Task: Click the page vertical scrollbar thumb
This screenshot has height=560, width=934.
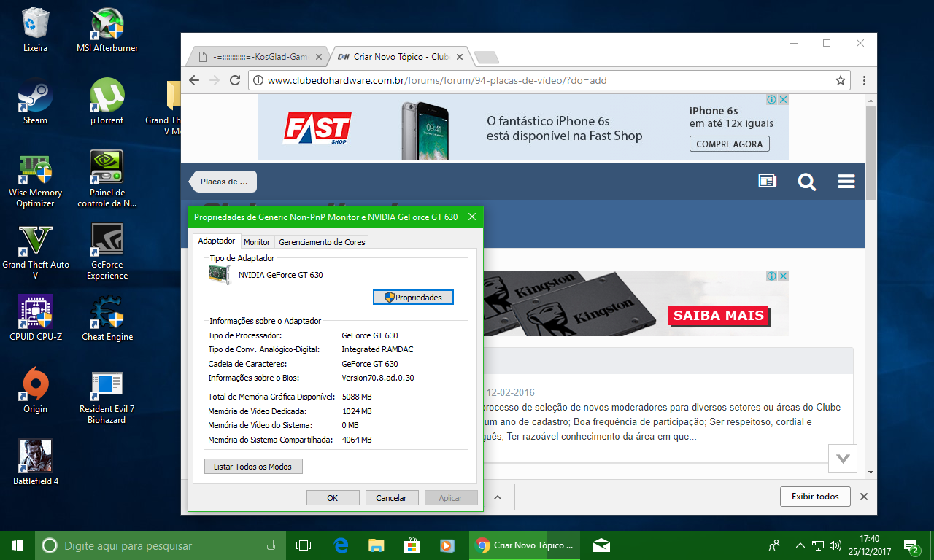Action: [871, 152]
